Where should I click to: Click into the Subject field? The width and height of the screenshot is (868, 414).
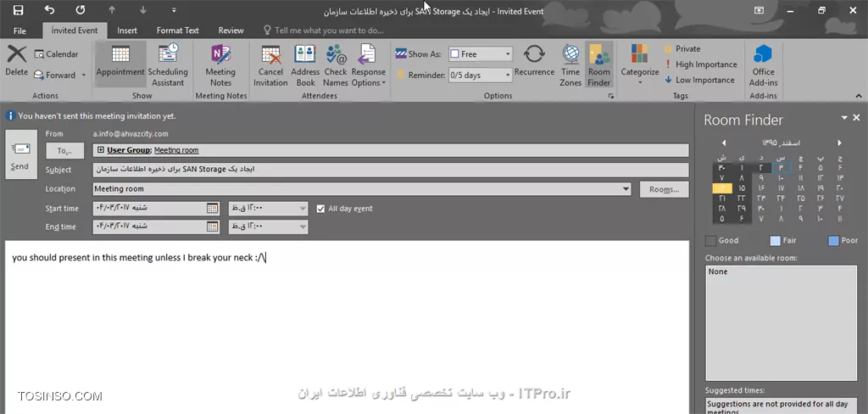point(391,170)
